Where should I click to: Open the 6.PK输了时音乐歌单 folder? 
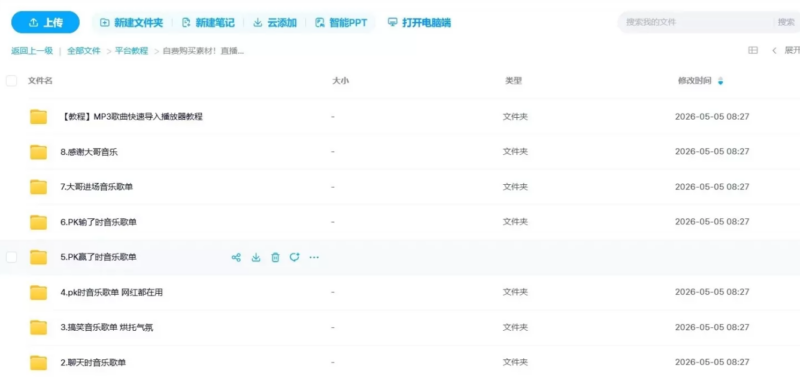point(98,222)
